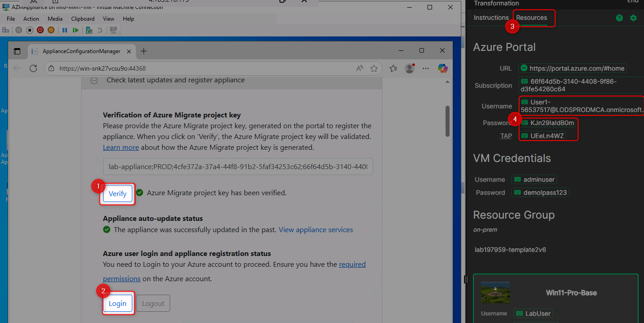Click the greyed Logout button
Viewport: 644px width, 323px height.
[153, 303]
